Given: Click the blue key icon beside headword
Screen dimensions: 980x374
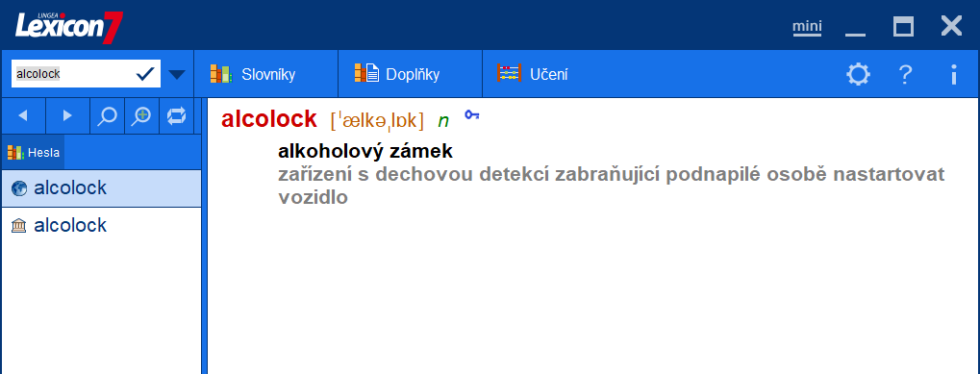Looking at the screenshot, I should (x=472, y=114).
